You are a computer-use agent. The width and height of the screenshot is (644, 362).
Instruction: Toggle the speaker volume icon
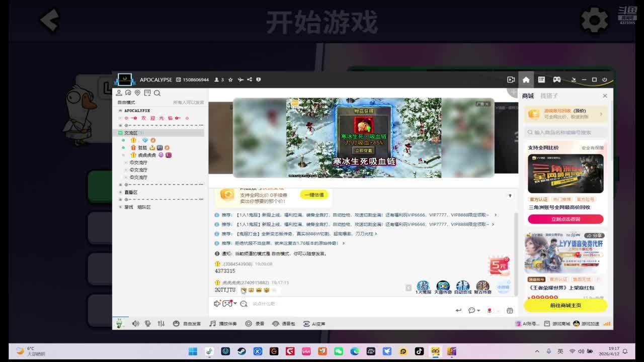135,324
